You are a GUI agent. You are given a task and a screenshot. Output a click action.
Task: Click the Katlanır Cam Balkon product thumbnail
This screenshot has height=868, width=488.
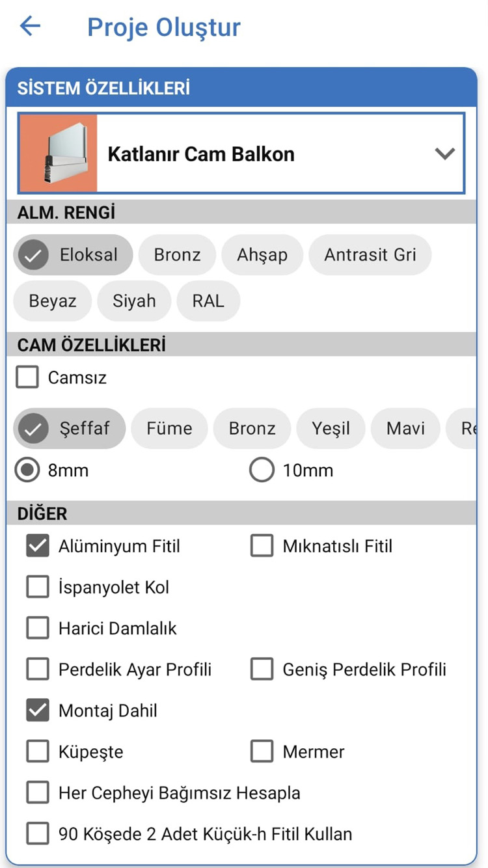point(57,153)
